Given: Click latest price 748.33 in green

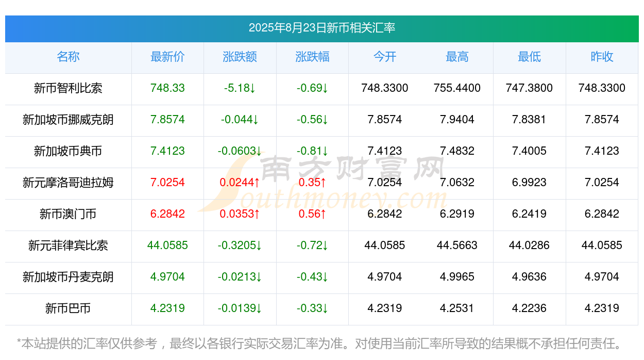Looking at the screenshot, I should tap(167, 88).
